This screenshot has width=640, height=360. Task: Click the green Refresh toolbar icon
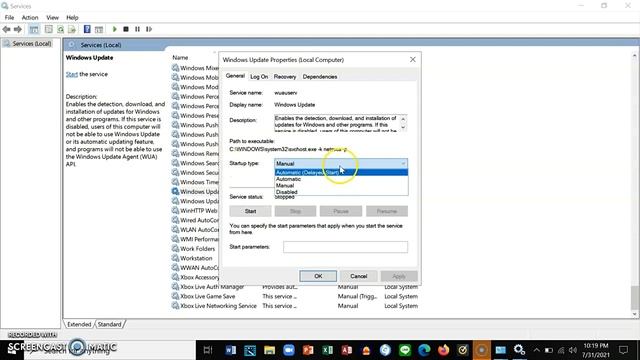[x=60, y=29]
